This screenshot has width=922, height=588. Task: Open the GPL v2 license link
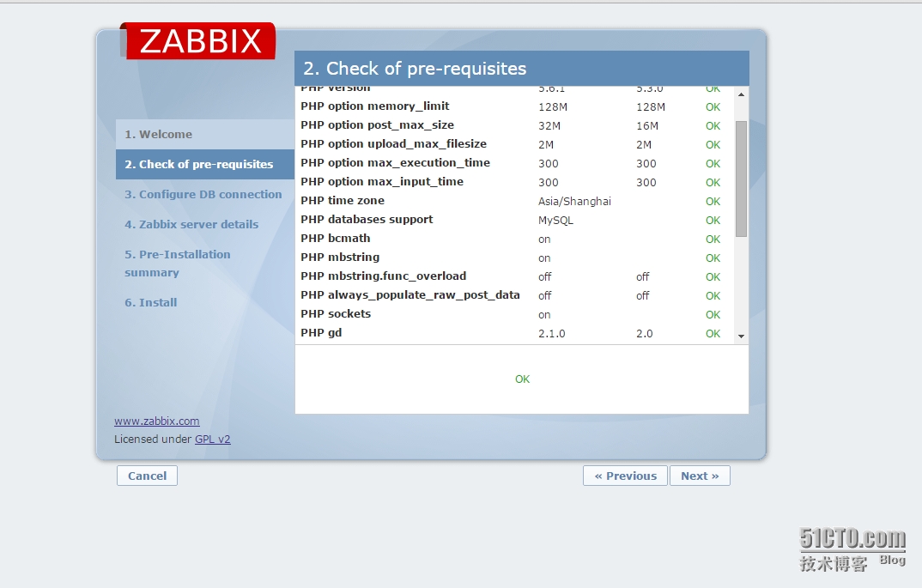pos(212,439)
